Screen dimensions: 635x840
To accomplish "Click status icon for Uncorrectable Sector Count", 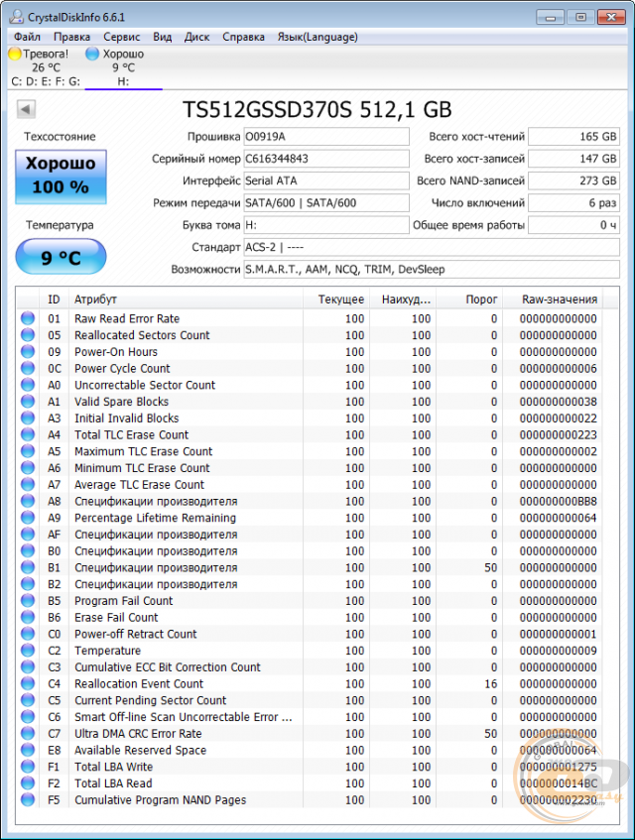I will [28, 385].
